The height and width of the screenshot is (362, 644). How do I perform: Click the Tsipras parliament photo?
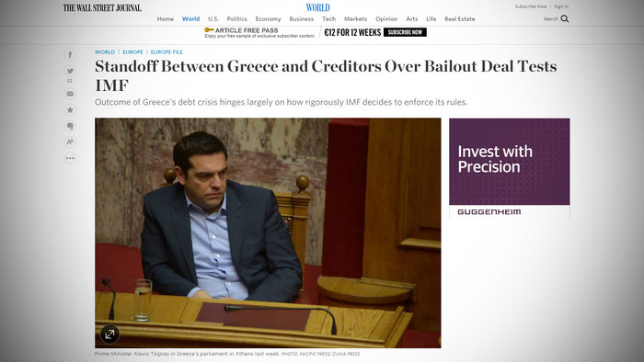[x=268, y=232]
